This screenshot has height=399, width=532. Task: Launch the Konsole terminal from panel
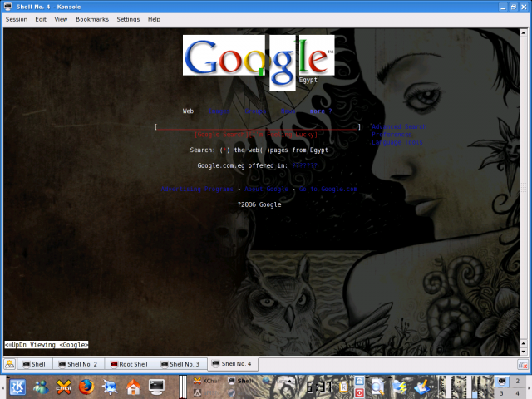click(x=156, y=387)
